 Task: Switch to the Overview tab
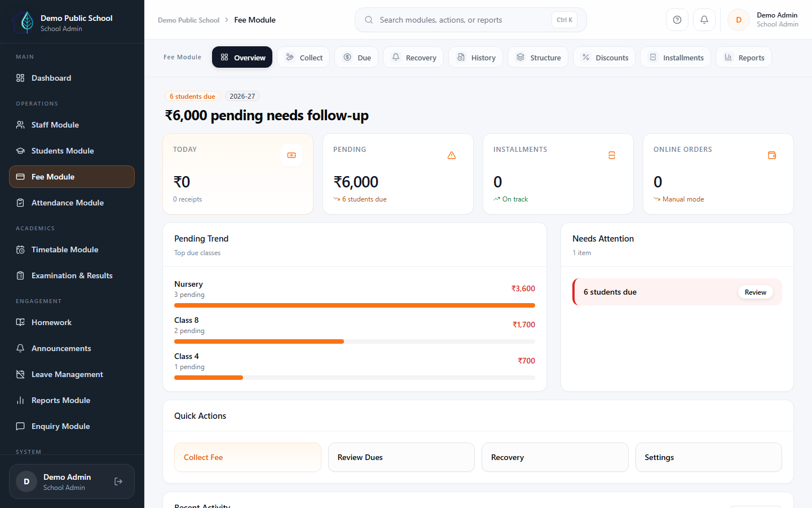click(242, 57)
